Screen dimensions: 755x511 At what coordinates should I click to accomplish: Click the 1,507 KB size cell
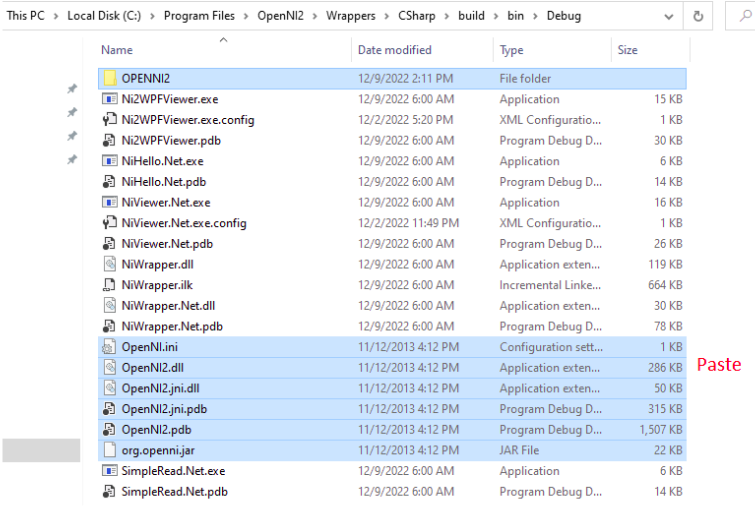tap(661, 430)
